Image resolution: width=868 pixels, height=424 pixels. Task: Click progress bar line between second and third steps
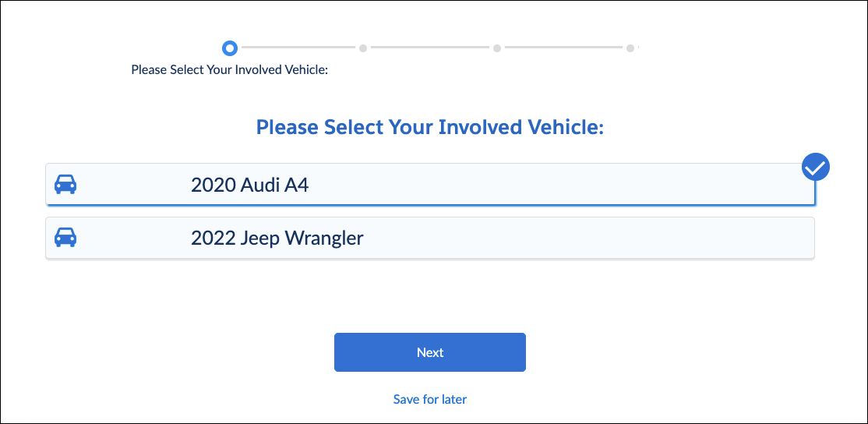(x=430, y=48)
